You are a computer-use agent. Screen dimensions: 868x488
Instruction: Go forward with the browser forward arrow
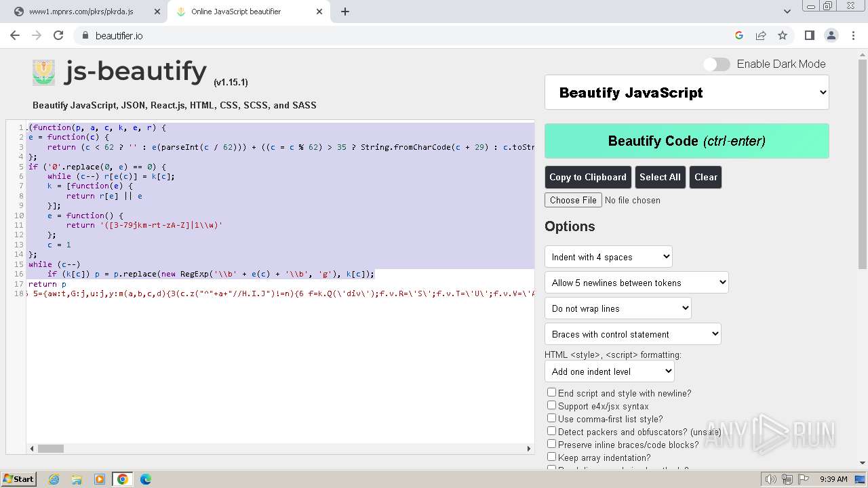37,35
